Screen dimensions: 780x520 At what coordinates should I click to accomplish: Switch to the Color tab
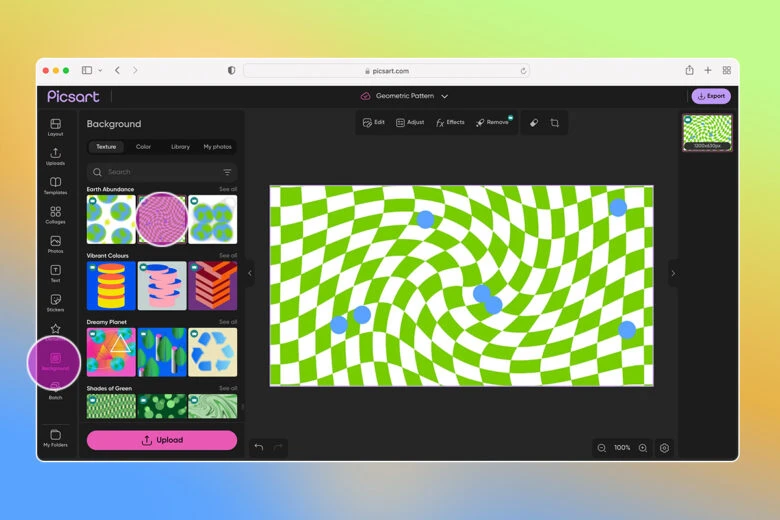(143, 147)
